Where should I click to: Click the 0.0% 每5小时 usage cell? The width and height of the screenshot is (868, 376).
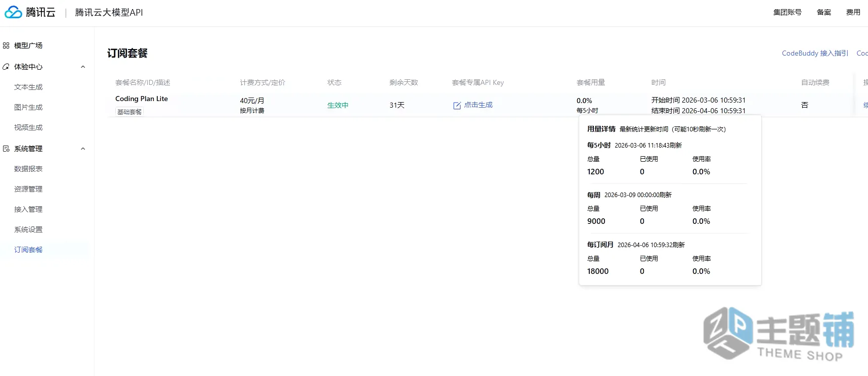(x=587, y=105)
